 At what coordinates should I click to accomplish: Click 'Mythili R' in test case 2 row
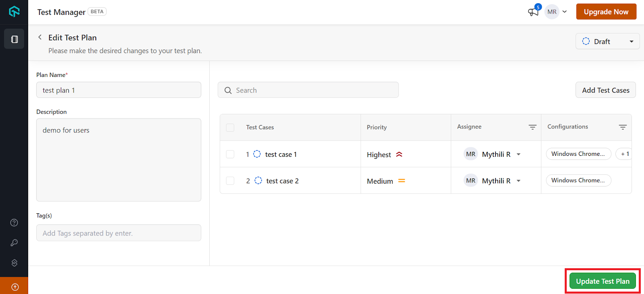coord(496,181)
